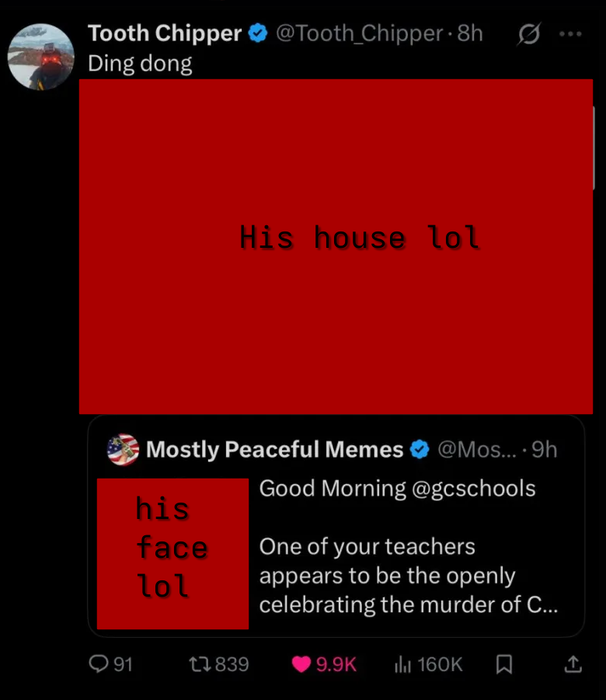Image resolution: width=606 pixels, height=700 pixels.
Task: Expand the truncated quoted post text
Action: [x=409, y=576]
